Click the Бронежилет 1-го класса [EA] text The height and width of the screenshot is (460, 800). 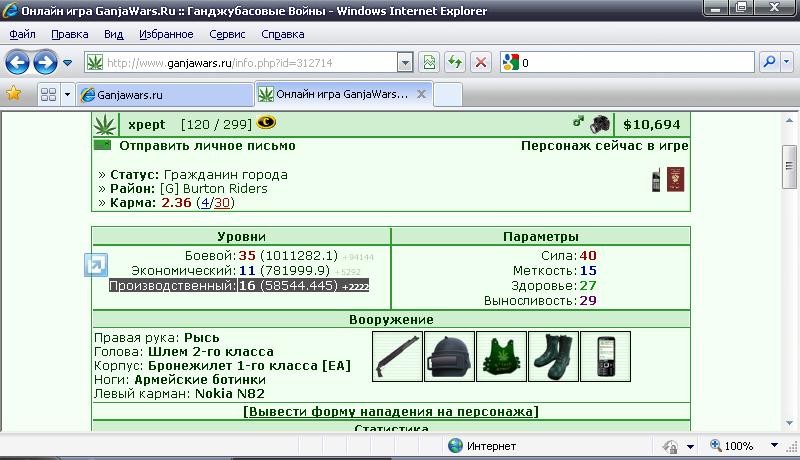pos(249,366)
